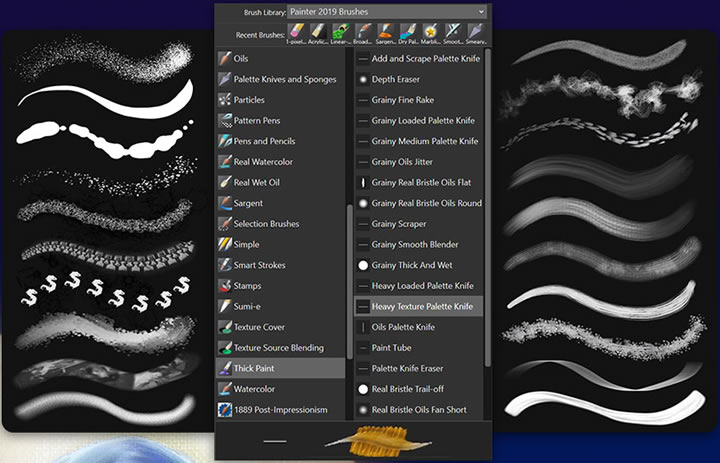Viewport: 720px width, 463px height.
Task: Open the Brush Library dropdown
Action: (x=387, y=11)
